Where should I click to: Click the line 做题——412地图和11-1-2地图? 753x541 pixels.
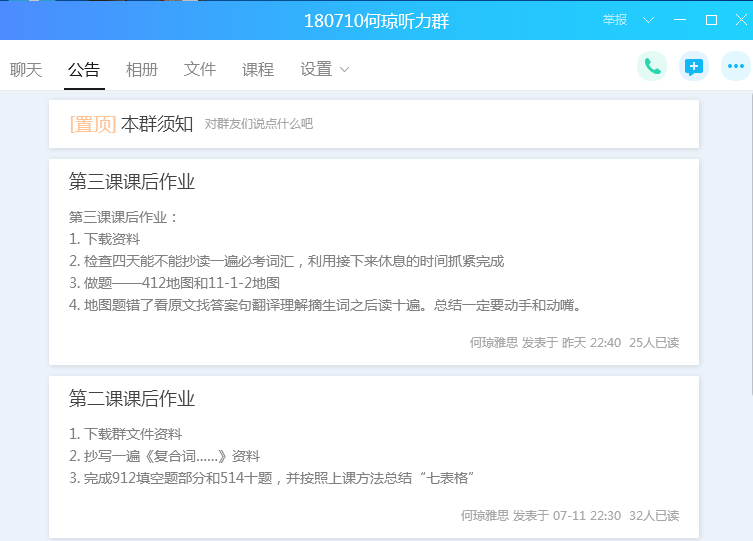pos(174,283)
